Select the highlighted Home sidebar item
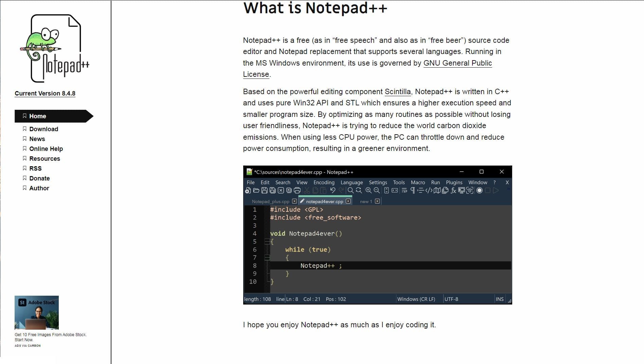Viewport: 644px width, 364px height. pos(54,116)
